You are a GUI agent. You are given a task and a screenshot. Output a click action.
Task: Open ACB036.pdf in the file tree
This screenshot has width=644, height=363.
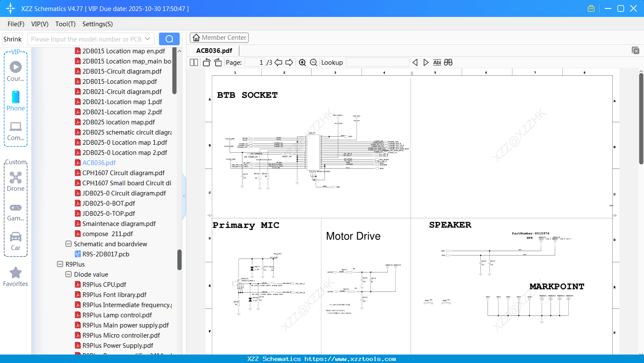[99, 163]
